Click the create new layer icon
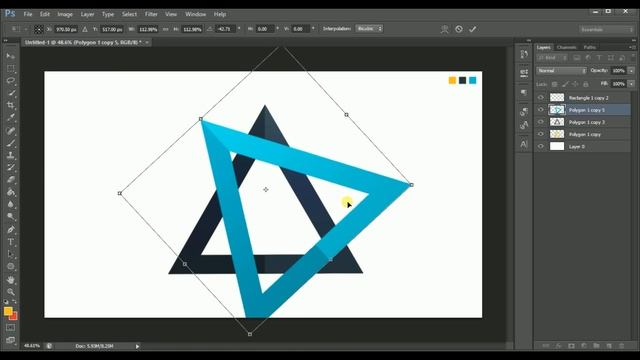This screenshot has width=640, height=360. pyautogui.click(x=609, y=346)
